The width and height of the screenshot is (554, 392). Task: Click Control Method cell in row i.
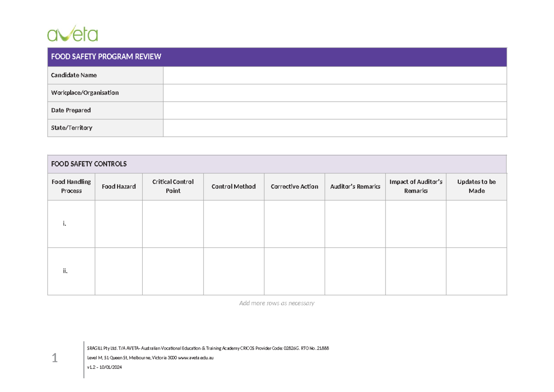click(x=234, y=224)
